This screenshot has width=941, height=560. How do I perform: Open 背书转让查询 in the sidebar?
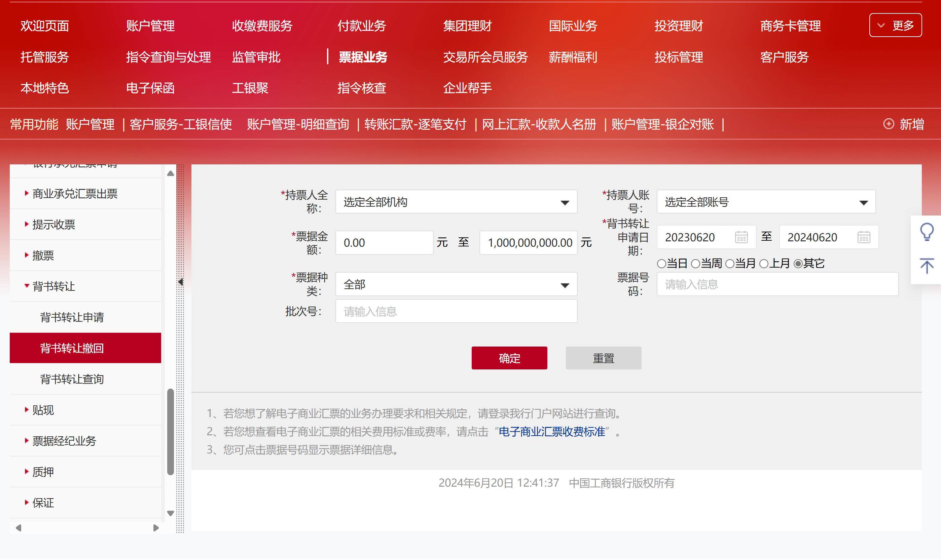[72, 379]
